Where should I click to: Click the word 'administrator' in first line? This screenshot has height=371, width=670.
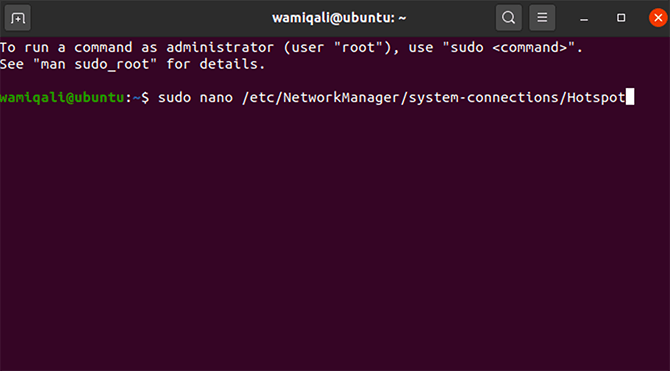[x=220, y=47]
